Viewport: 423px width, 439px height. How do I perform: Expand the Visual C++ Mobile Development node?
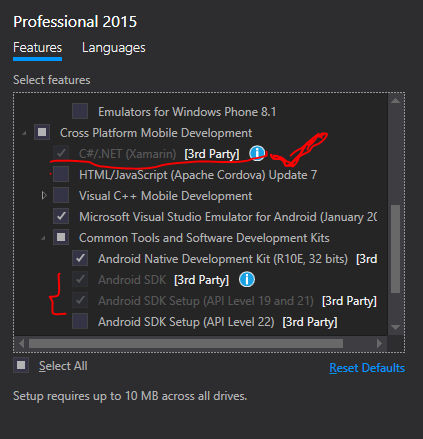(x=44, y=195)
